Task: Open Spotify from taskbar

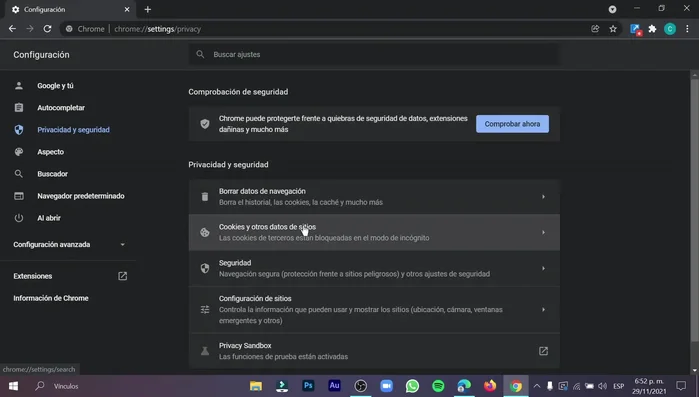Action: pyautogui.click(x=438, y=386)
